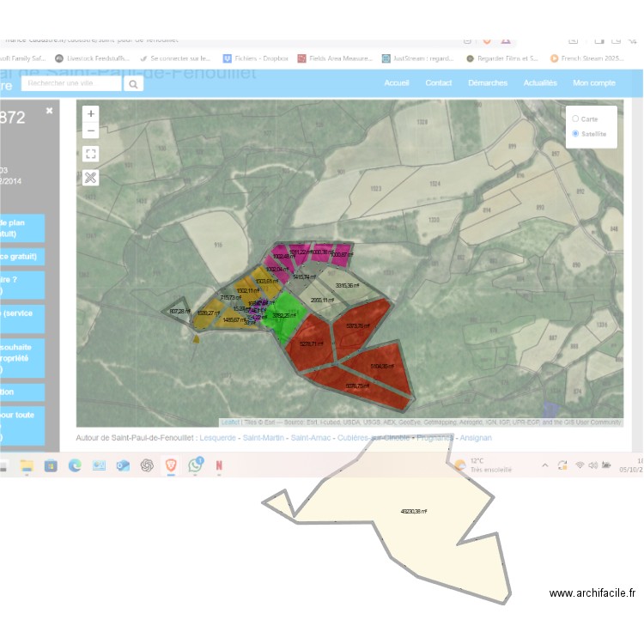Open the Ansignan commune link
Image resolution: width=644 pixels, height=644 pixels.
tap(476, 438)
